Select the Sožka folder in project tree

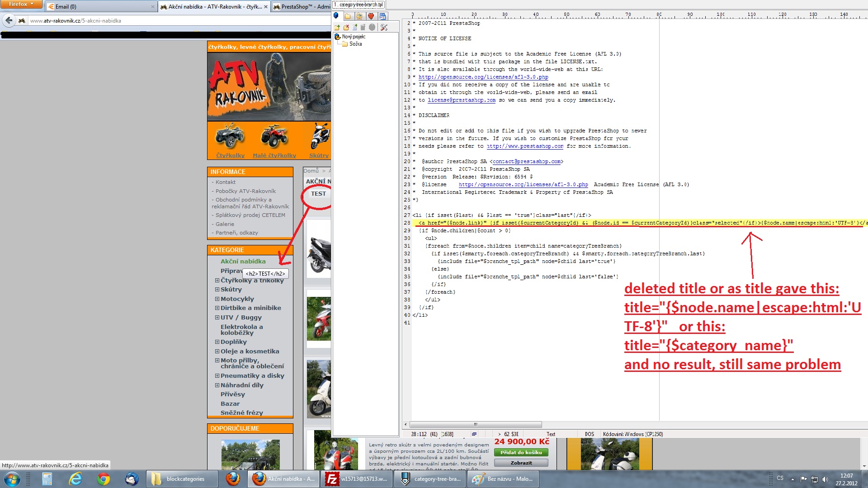[x=355, y=44]
